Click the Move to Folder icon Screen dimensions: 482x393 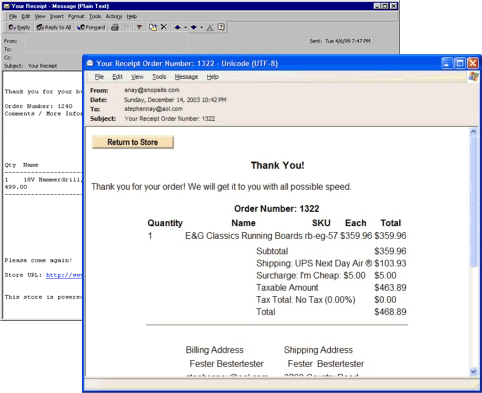point(153,27)
